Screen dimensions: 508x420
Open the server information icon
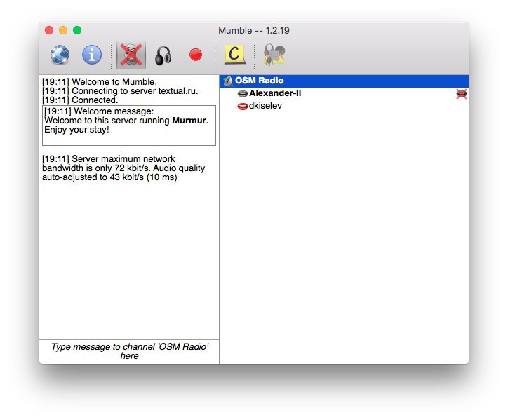click(x=92, y=55)
